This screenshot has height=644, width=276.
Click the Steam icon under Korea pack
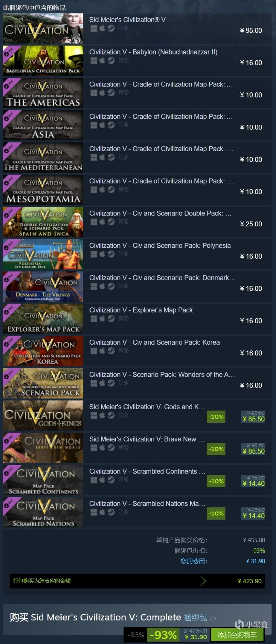click(x=111, y=351)
